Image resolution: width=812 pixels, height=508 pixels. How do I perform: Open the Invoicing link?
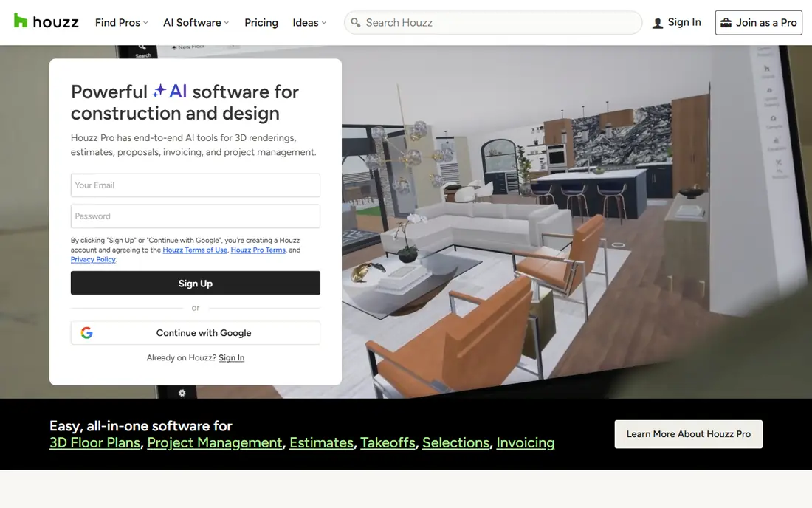click(x=525, y=443)
